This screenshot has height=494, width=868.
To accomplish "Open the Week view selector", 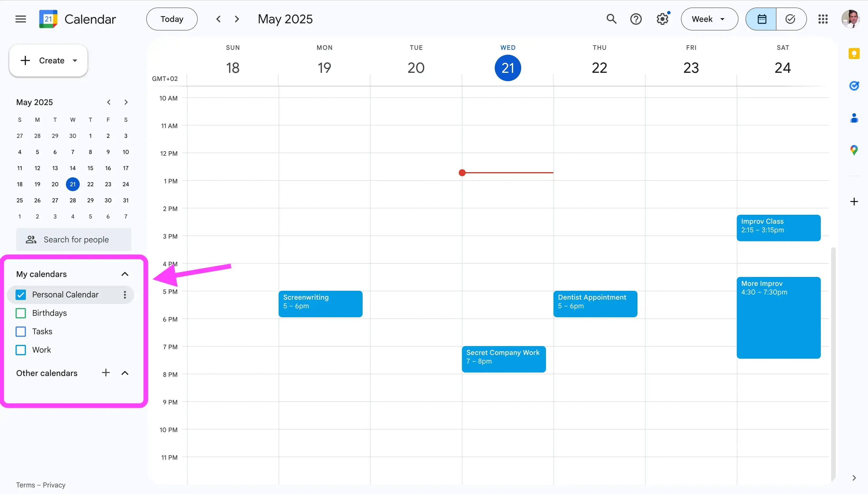I will 709,19.
